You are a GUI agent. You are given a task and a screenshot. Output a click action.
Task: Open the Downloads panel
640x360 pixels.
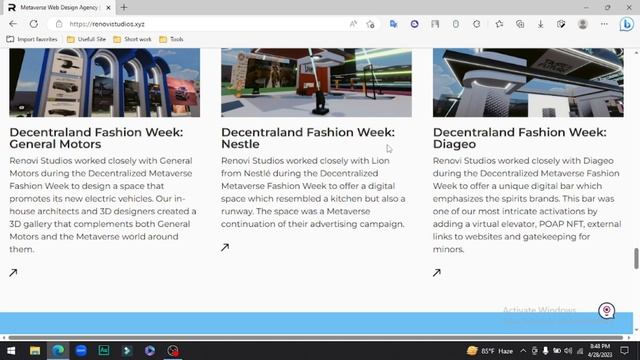pos(540,24)
